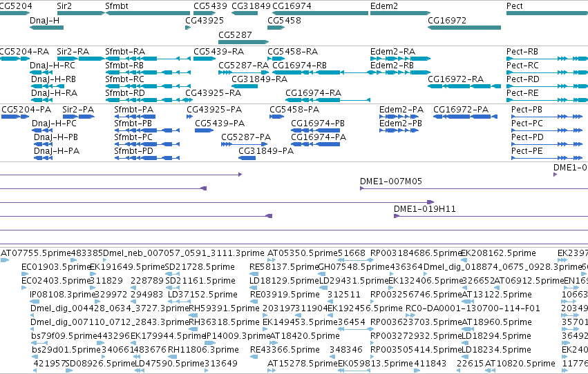Click transcript CG16974-RB
The width and height of the screenshot is (588, 374).
[x=300, y=66]
